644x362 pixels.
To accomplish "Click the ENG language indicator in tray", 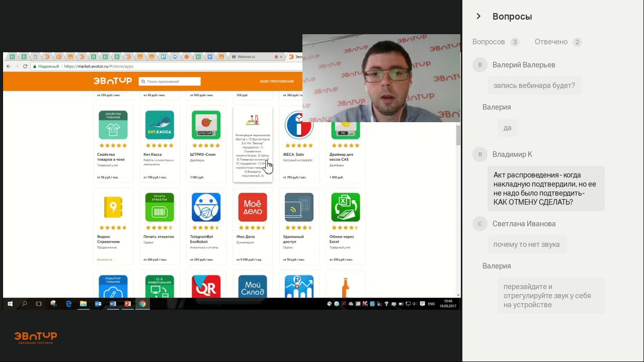I will (x=431, y=304).
